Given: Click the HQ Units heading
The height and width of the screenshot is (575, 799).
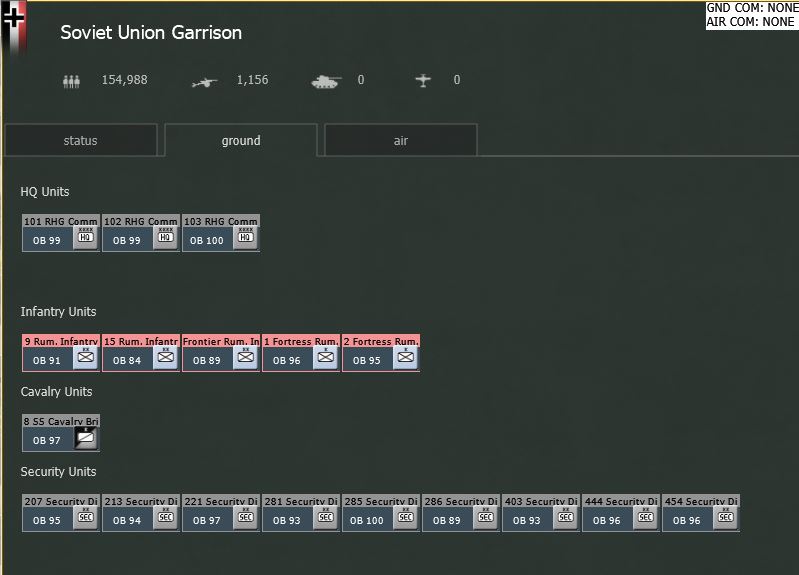Looking at the screenshot, I should pyautogui.click(x=45, y=192).
